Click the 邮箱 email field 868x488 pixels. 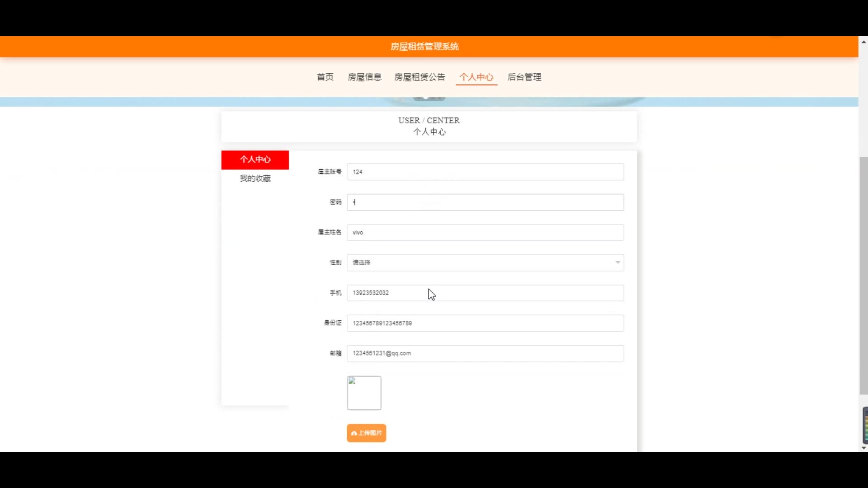coord(485,353)
